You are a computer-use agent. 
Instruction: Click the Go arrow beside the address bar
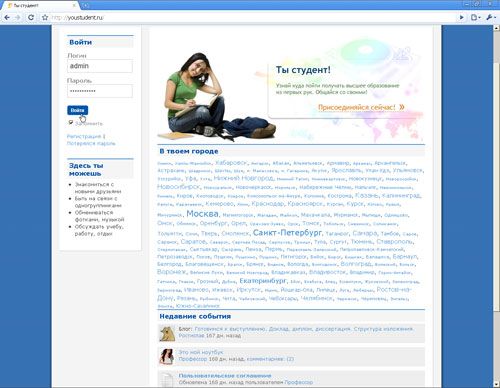462,17
